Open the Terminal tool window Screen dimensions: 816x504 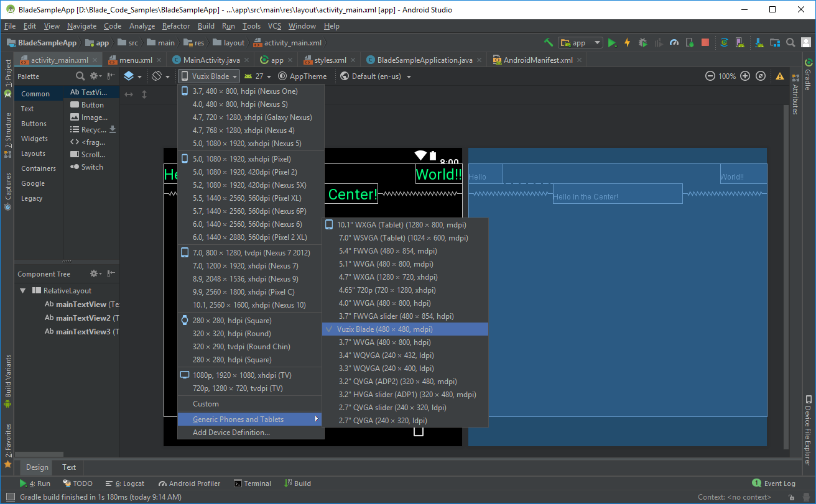tap(253, 483)
